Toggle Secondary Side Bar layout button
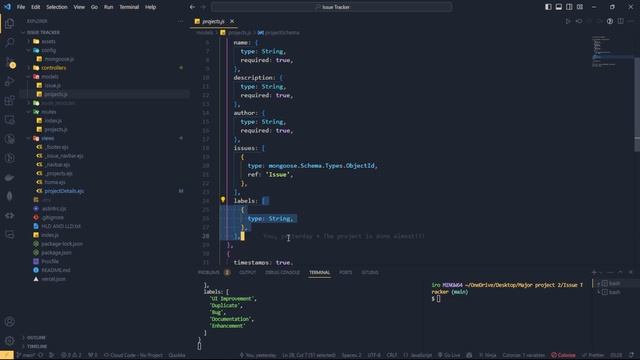Image resolution: width=640 pixels, height=360 pixels. (x=569, y=7)
